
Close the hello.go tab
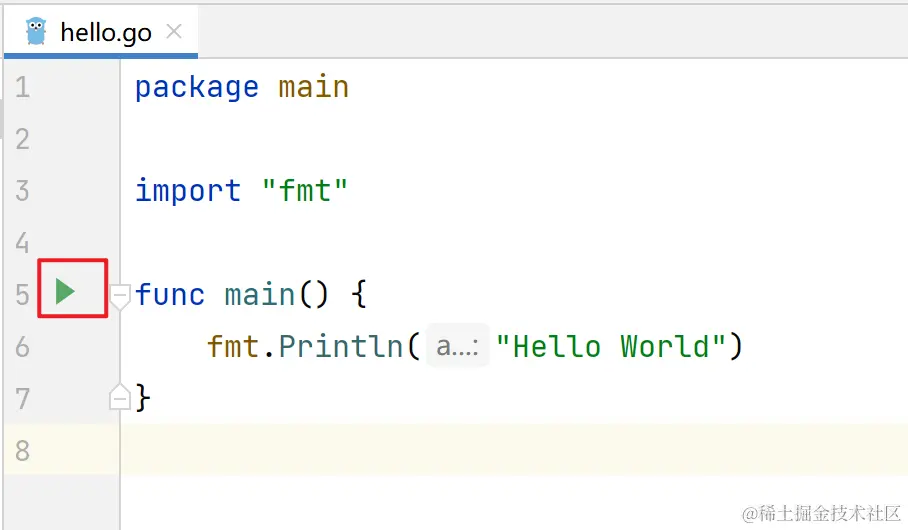tap(174, 31)
